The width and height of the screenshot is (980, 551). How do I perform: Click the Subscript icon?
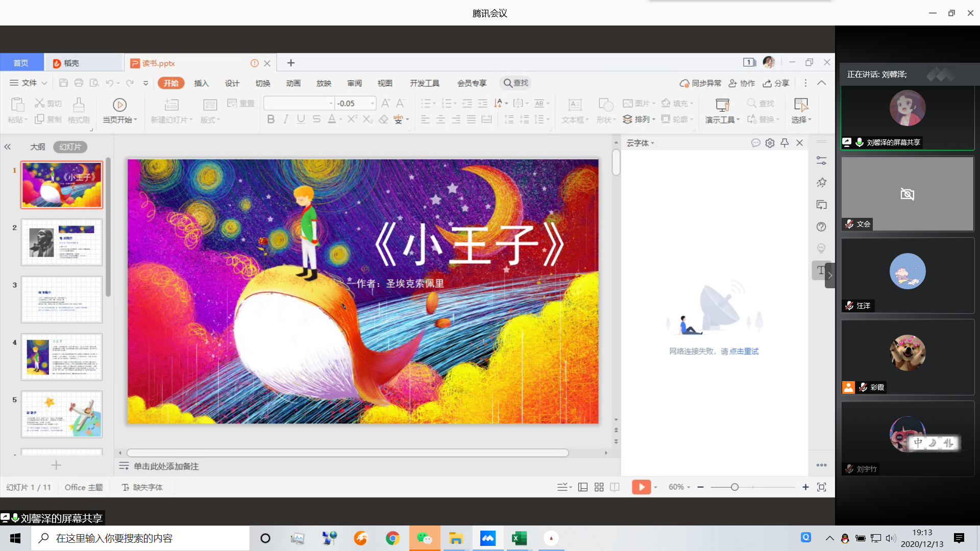tap(368, 119)
